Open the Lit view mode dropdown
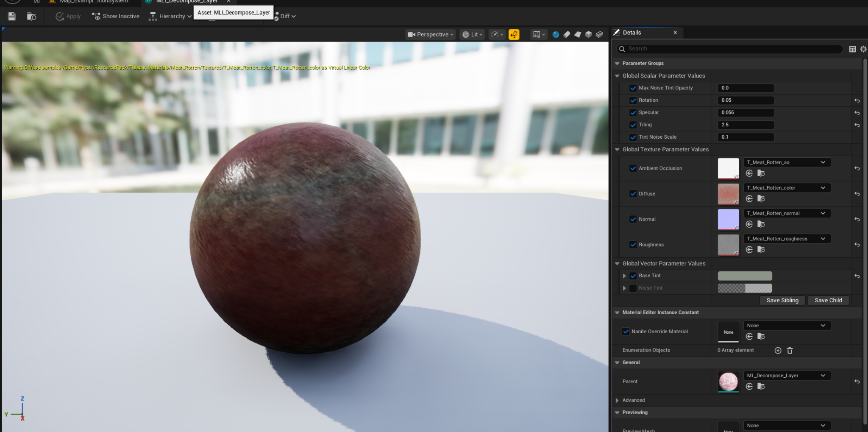Screen dimensions: 868x432 472,34
